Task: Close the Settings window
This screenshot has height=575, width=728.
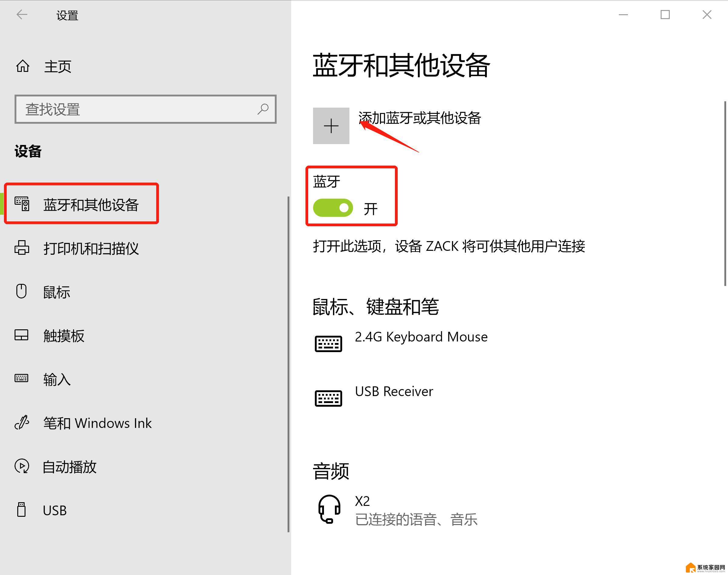Action: click(707, 15)
